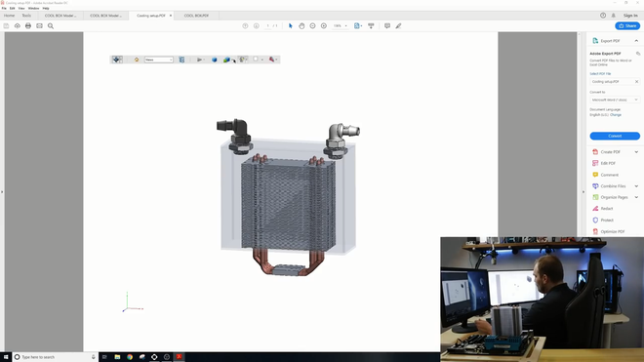Open the View menu
The width and height of the screenshot is (644, 362).
(21, 8)
